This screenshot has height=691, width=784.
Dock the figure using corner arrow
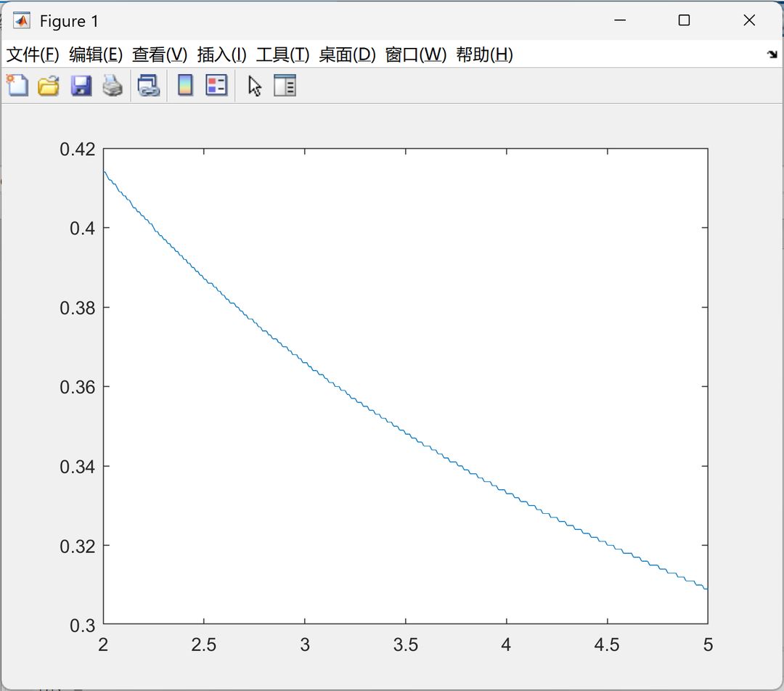click(772, 54)
